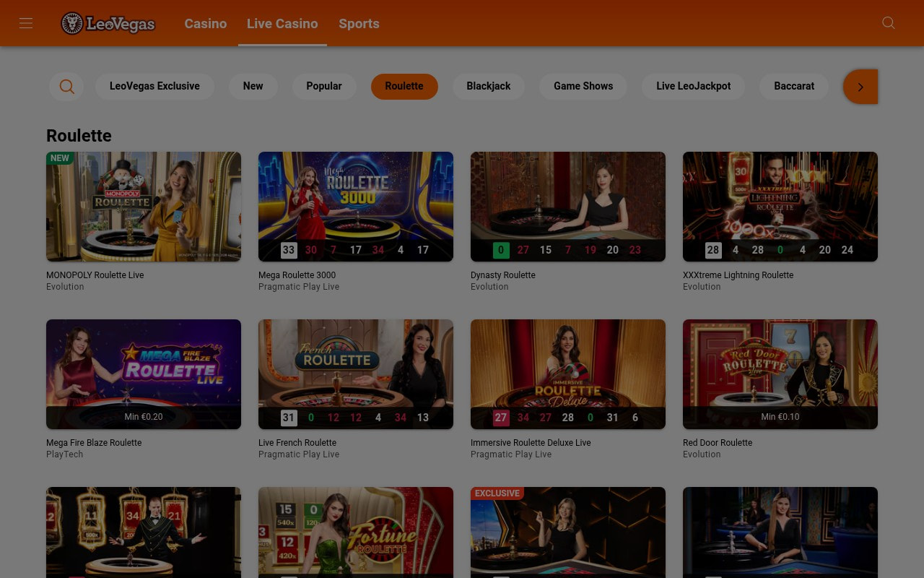
Task: Click the 'Mega Roulette 3000' title text
Action: [x=297, y=275]
